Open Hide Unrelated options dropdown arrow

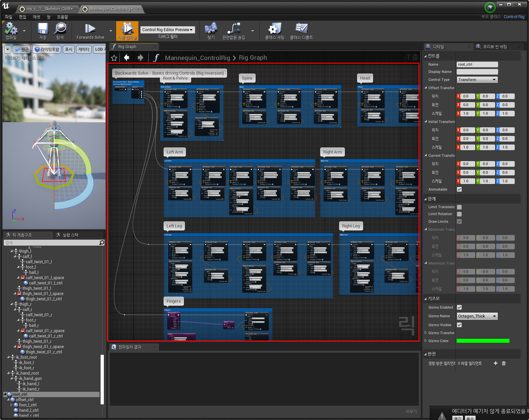tap(253, 30)
